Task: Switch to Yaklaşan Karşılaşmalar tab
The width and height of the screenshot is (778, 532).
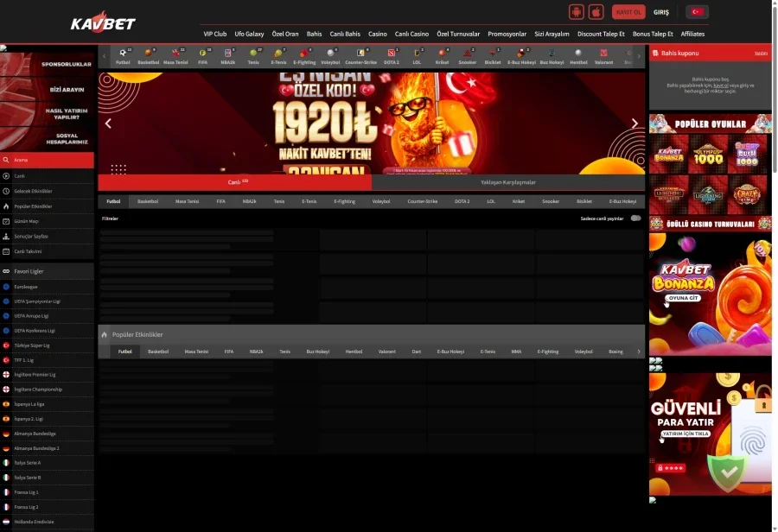Action: point(508,182)
